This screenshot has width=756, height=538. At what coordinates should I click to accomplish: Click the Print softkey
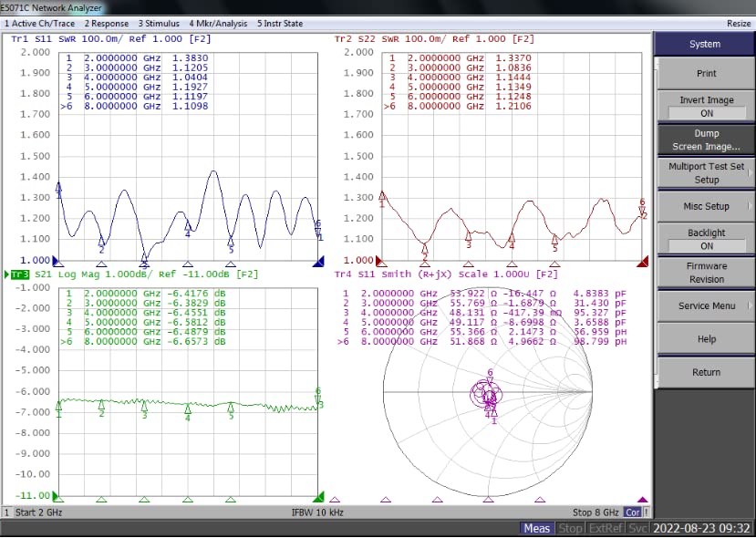[x=706, y=73]
